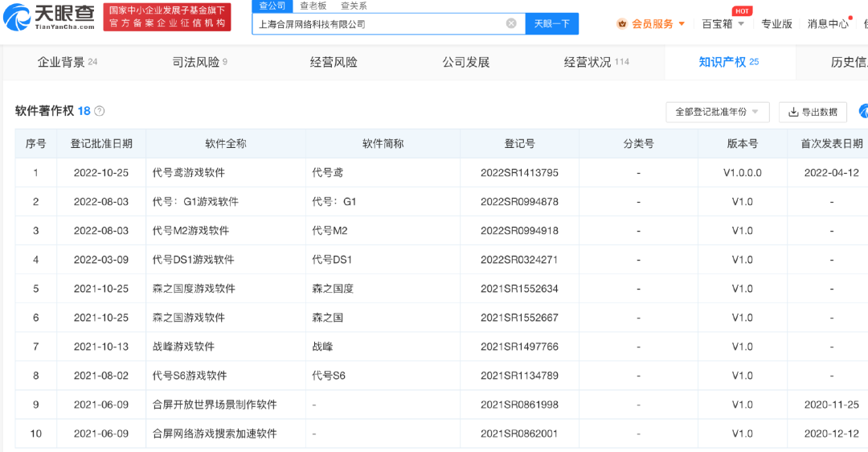
Task: Switch to the 查老板 search tab
Action: click(313, 6)
